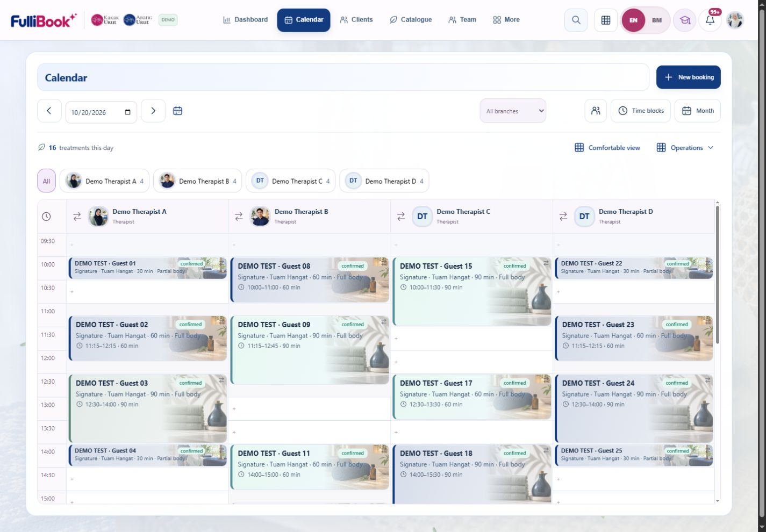Switch language to BM

(657, 20)
